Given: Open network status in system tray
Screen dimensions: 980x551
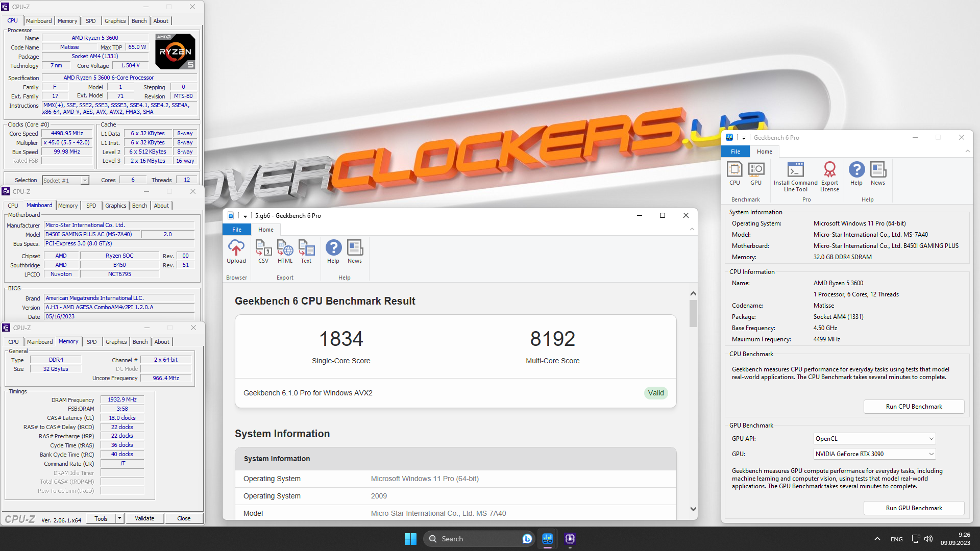Looking at the screenshot, I should tap(916, 539).
